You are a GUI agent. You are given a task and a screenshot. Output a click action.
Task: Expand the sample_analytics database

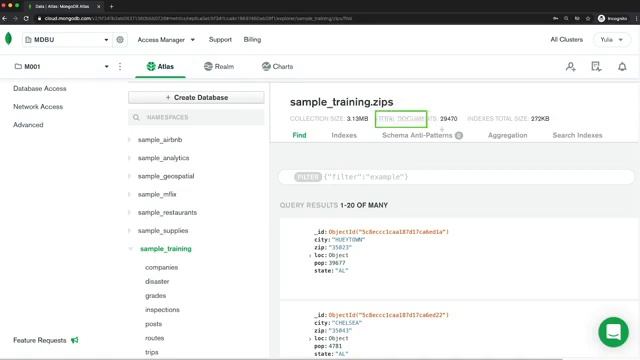point(130,158)
